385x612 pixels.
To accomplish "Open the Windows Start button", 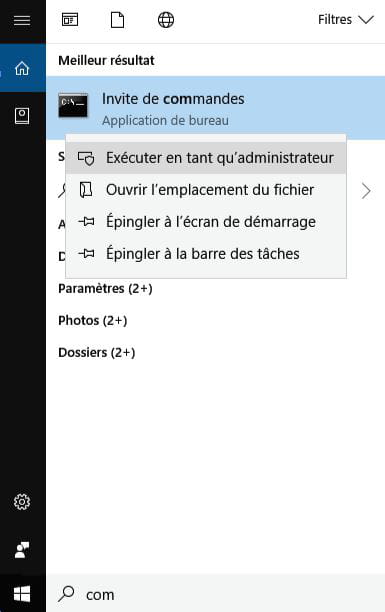I will (22, 594).
